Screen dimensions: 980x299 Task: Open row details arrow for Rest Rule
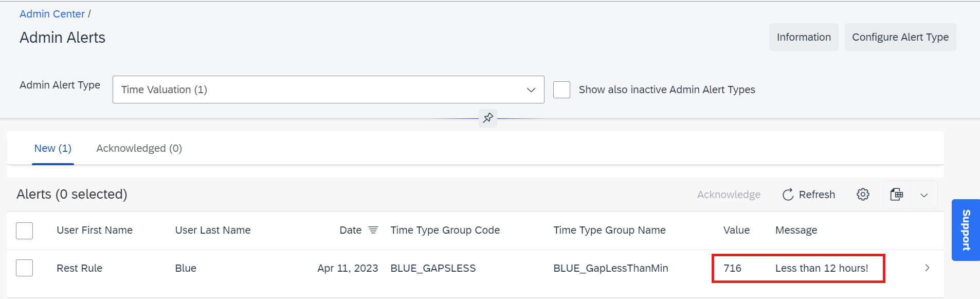(927, 268)
